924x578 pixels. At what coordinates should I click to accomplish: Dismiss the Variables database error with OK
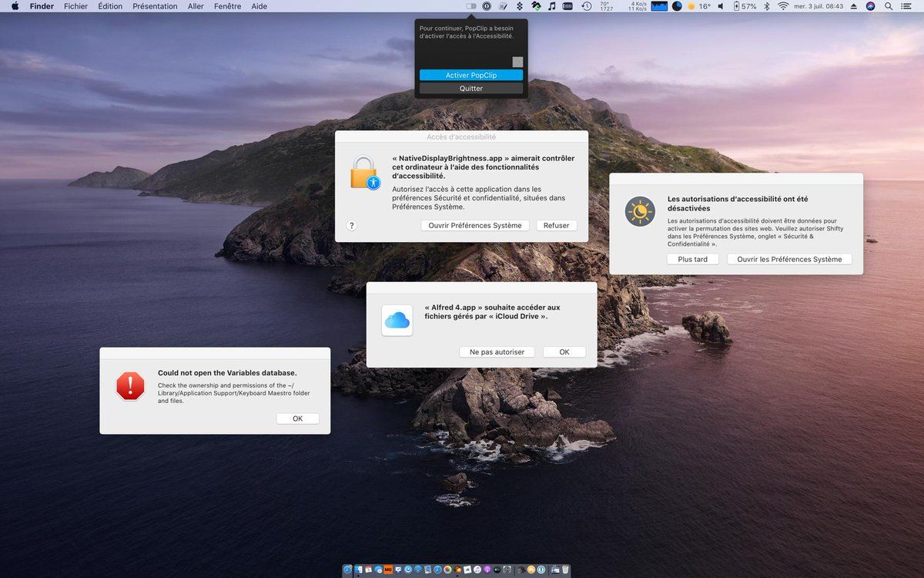[297, 419]
